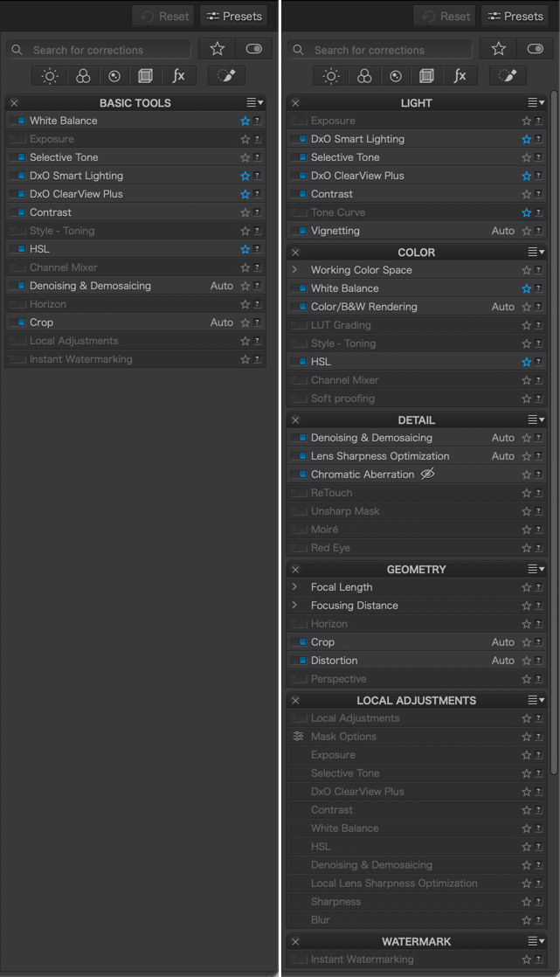The width and height of the screenshot is (560, 977).
Task: Open Presets in left panel
Action: [233, 17]
